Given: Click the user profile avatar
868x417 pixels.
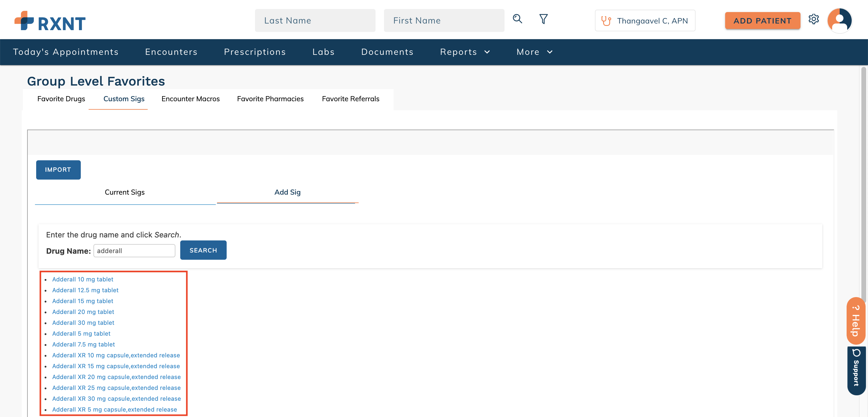Looking at the screenshot, I should point(839,20).
